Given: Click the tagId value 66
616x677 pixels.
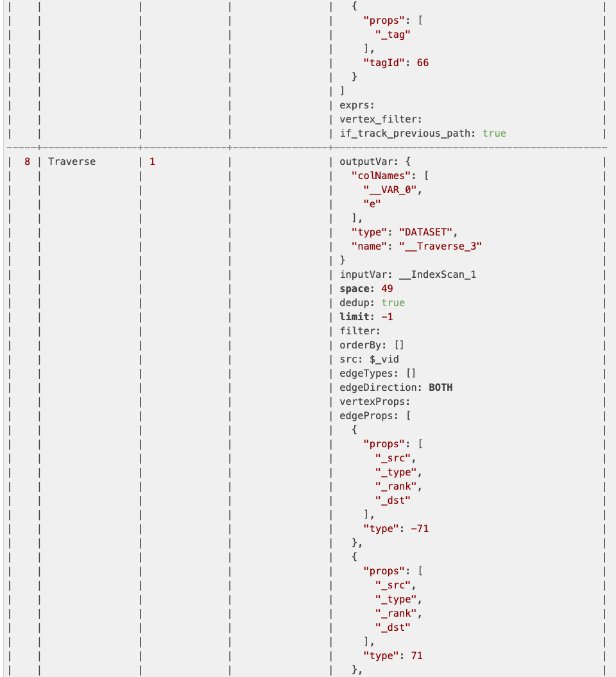Looking at the screenshot, I should 422,63.
